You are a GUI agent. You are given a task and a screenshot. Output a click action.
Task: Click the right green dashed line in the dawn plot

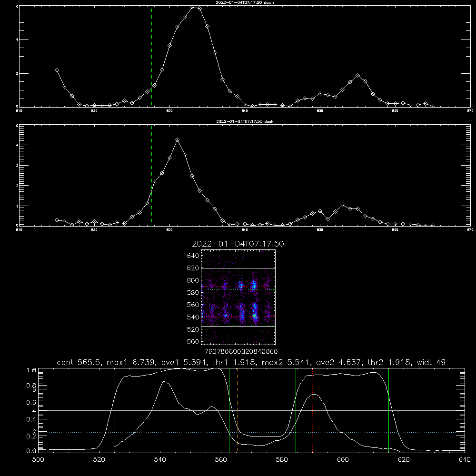(263, 56)
